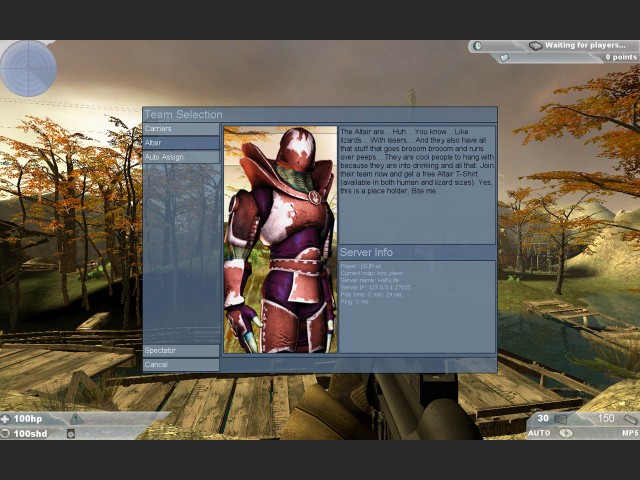Select the Carriers team
Viewport: 640px width, 480px height.
click(181, 129)
